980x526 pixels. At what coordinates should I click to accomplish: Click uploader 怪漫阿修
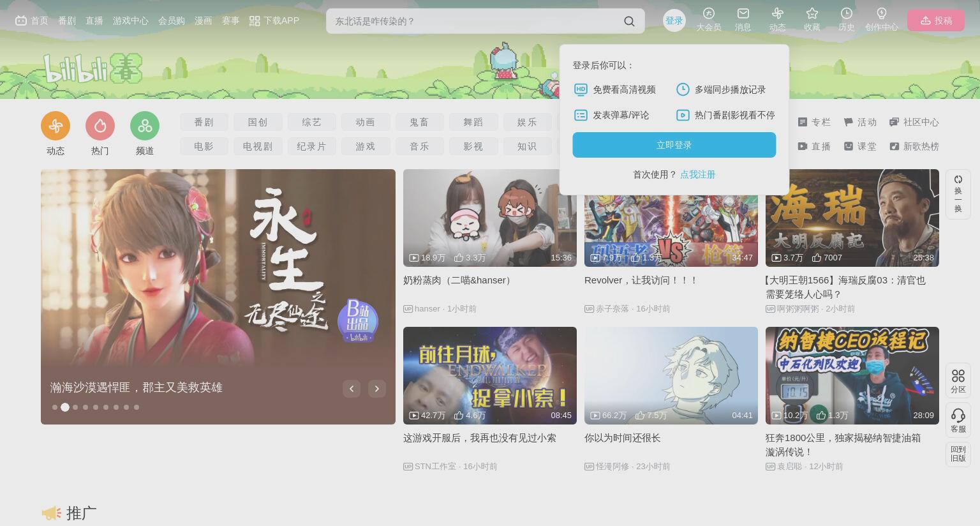[x=612, y=467]
